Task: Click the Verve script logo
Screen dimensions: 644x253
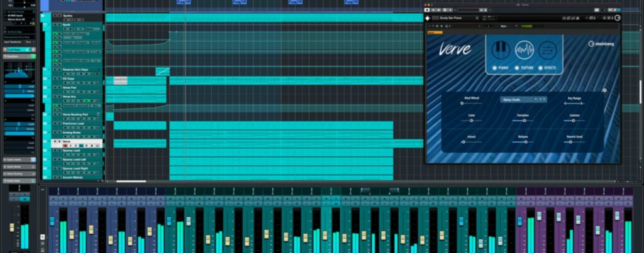Action: pos(455,49)
